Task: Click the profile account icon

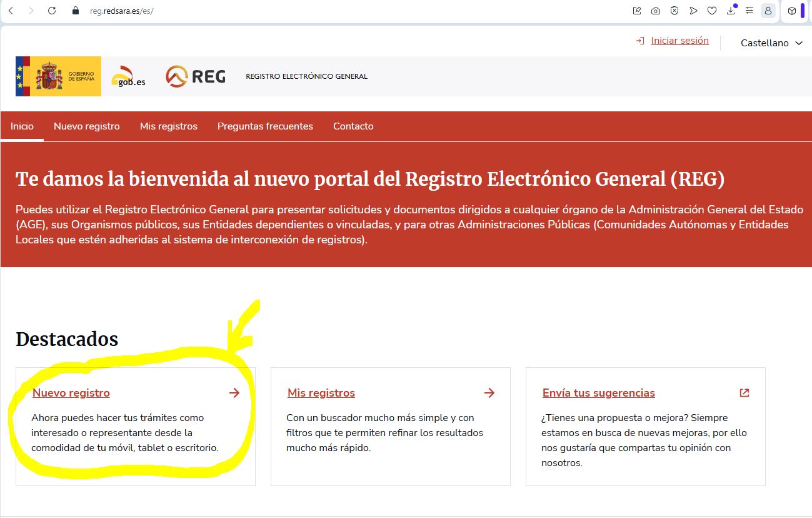Action: (768, 11)
